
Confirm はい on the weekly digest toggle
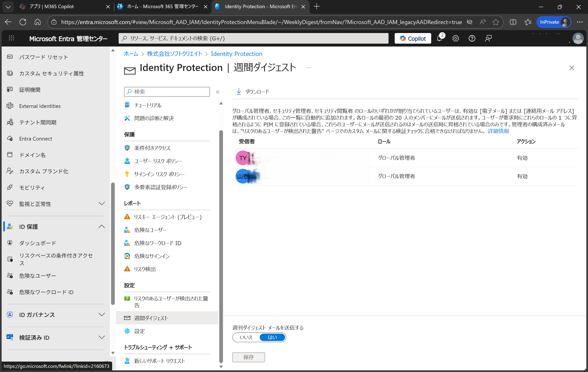click(272, 337)
